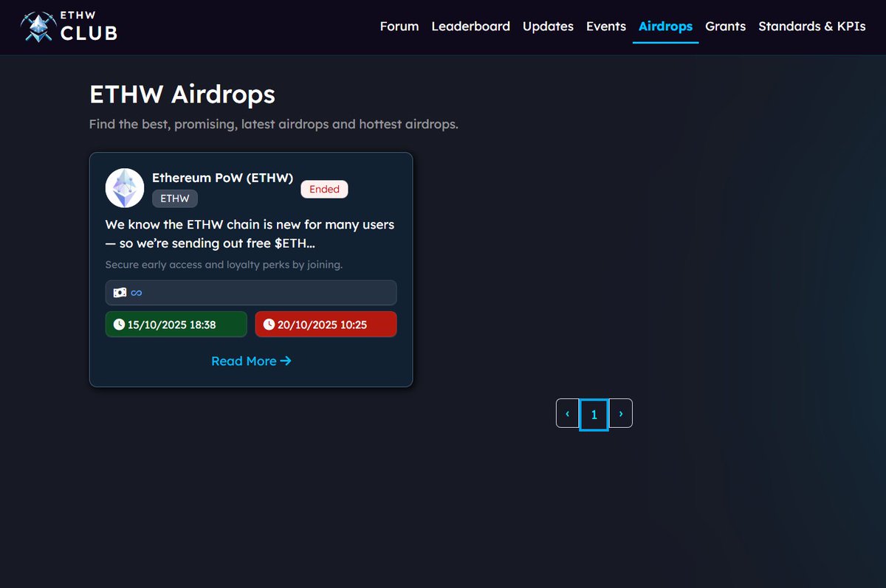The width and height of the screenshot is (886, 588).
Task: Click the Read More link
Action: point(244,361)
